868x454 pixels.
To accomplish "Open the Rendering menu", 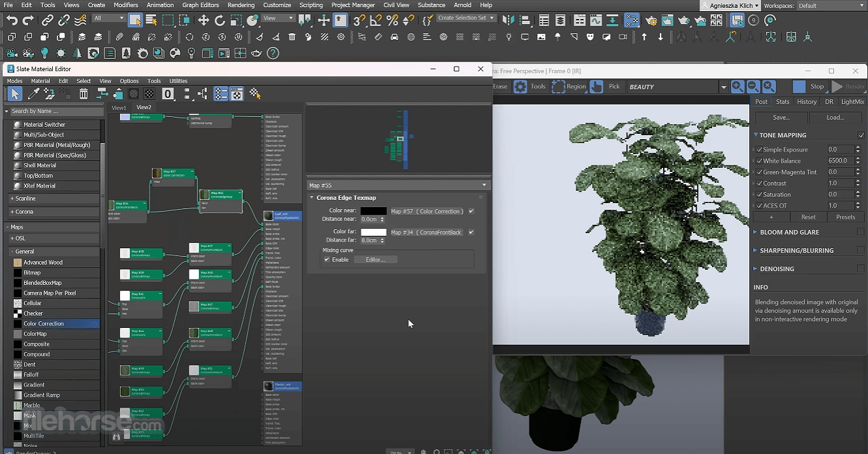I will (x=241, y=5).
